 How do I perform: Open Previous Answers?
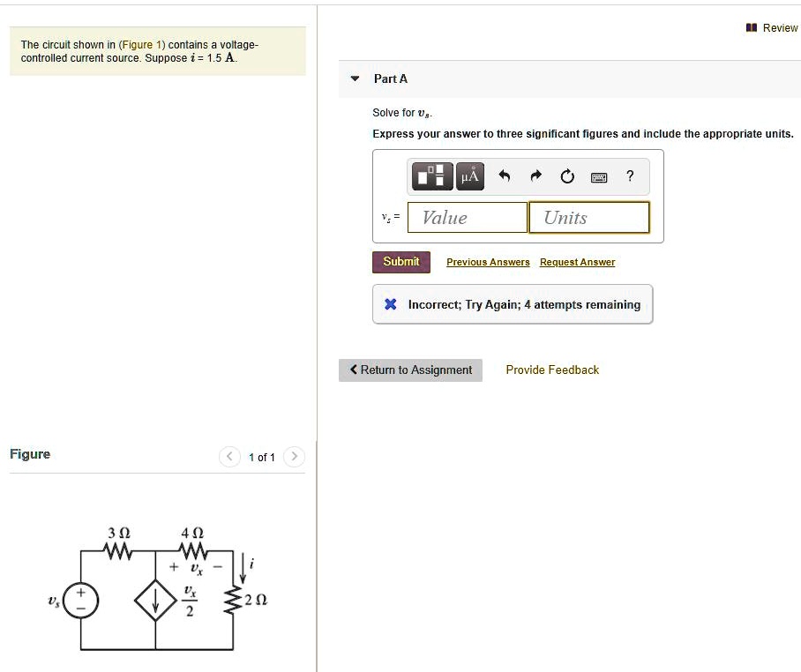tap(488, 262)
